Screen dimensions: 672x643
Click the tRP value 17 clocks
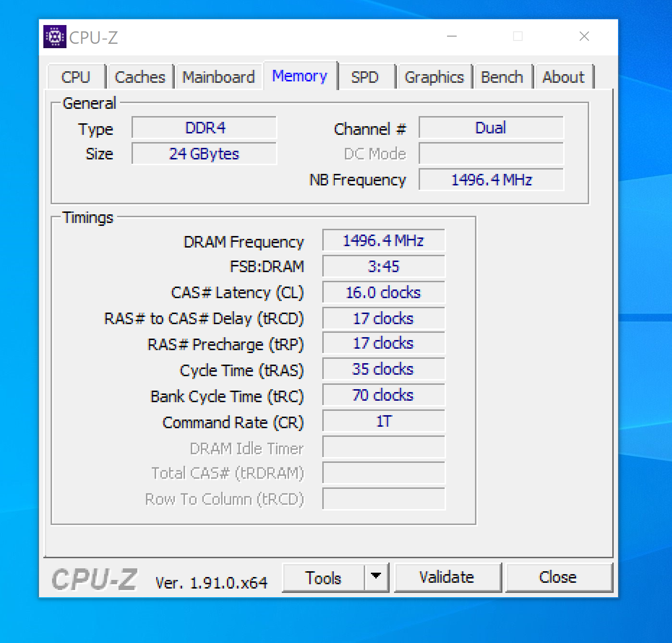tap(383, 343)
